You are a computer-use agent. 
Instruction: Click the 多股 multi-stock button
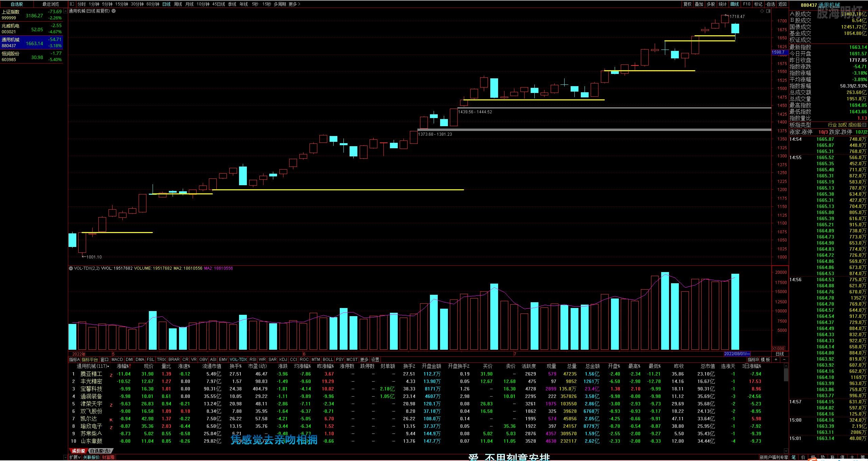(711, 4)
